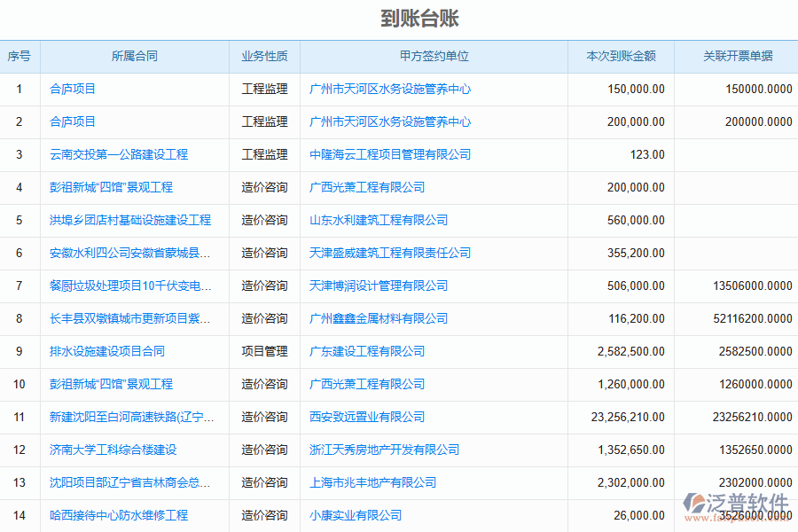Screen dimensions: 798x532
Task: Select the 业务性质 column header
Action: 264,56
